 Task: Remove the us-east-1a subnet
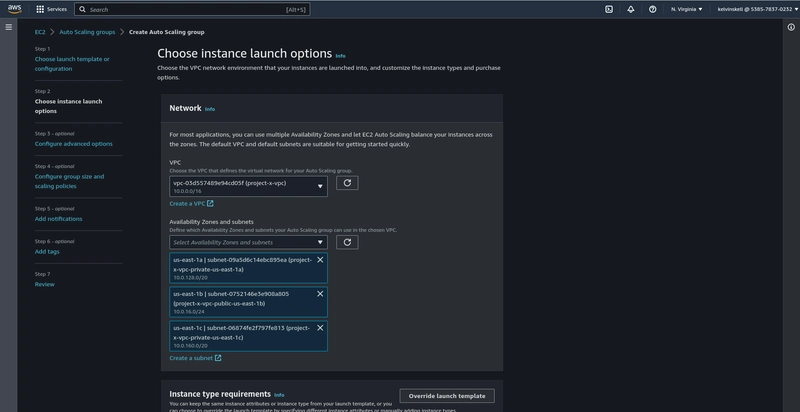pyautogui.click(x=320, y=260)
